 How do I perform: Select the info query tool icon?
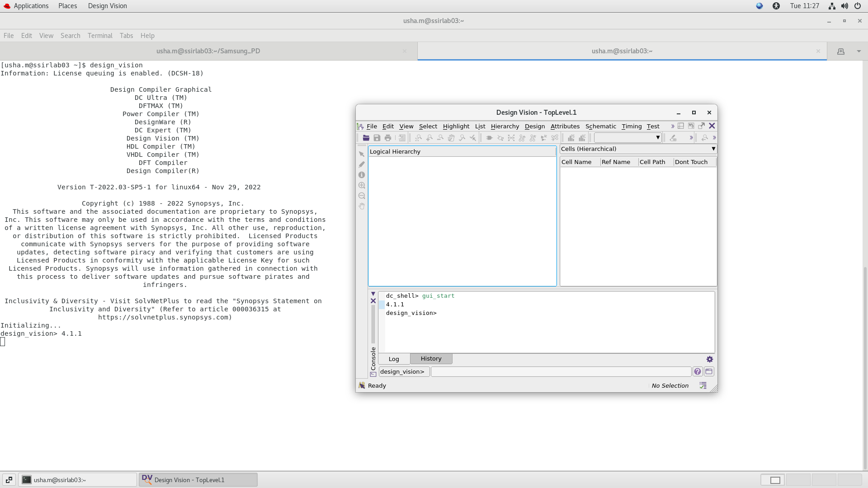362,175
